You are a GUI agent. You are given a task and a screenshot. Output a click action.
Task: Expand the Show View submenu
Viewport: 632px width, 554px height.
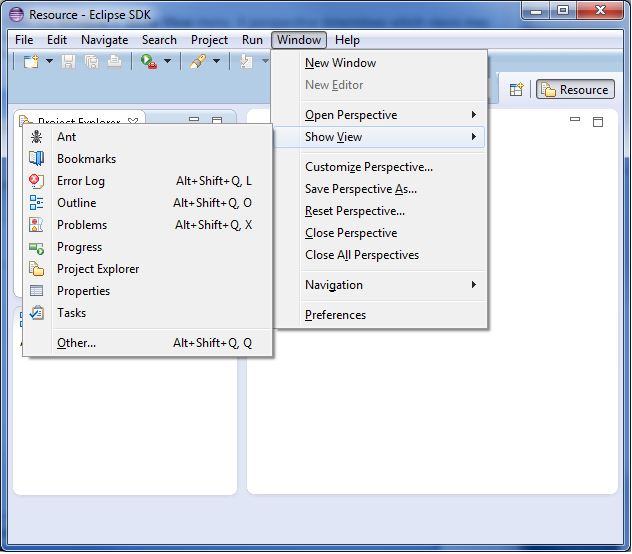coord(379,137)
